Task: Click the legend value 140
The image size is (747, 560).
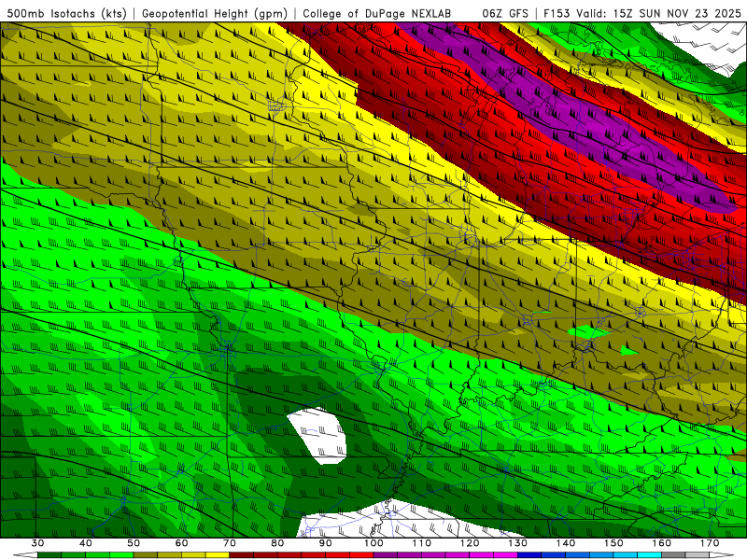Action: (566, 543)
